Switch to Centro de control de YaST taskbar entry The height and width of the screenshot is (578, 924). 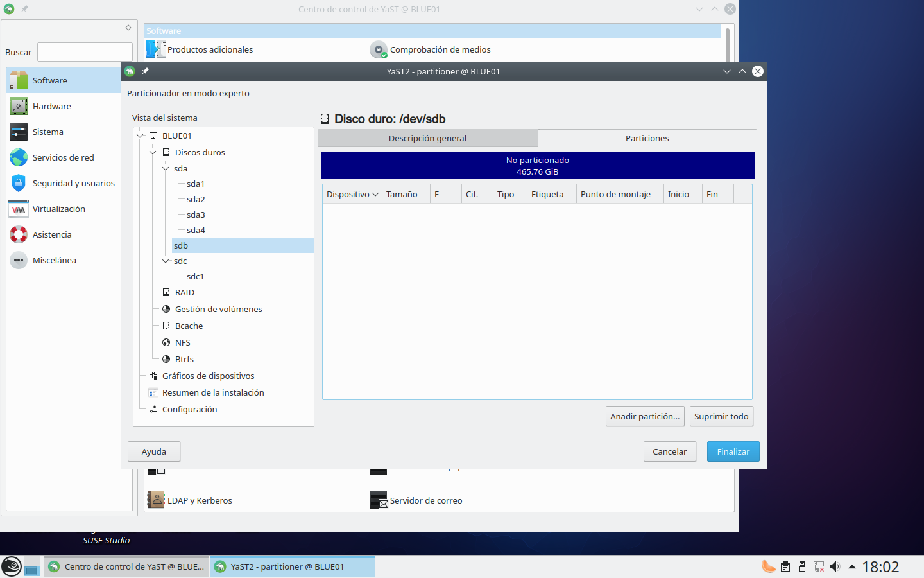(x=126, y=566)
